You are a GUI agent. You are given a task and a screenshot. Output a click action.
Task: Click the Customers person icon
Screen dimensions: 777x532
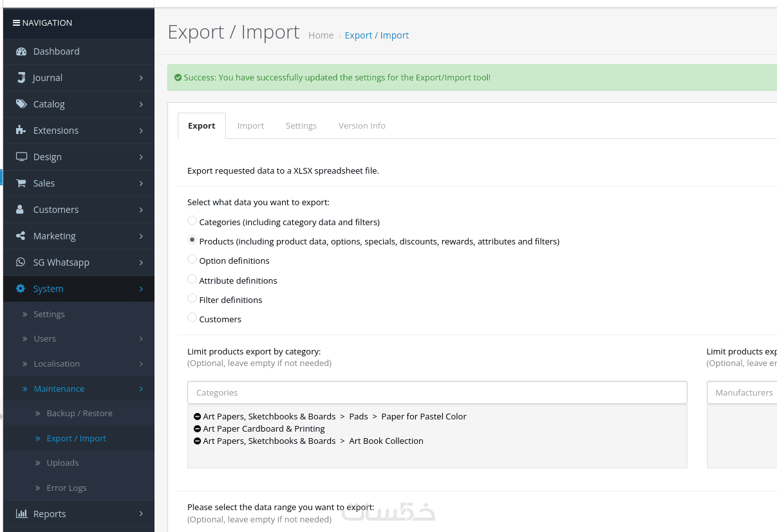[x=21, y=210]
